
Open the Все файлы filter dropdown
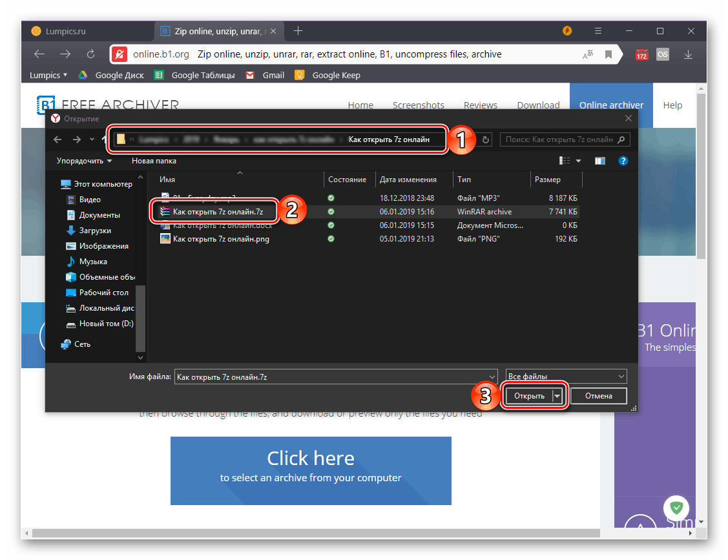[566, 377]
